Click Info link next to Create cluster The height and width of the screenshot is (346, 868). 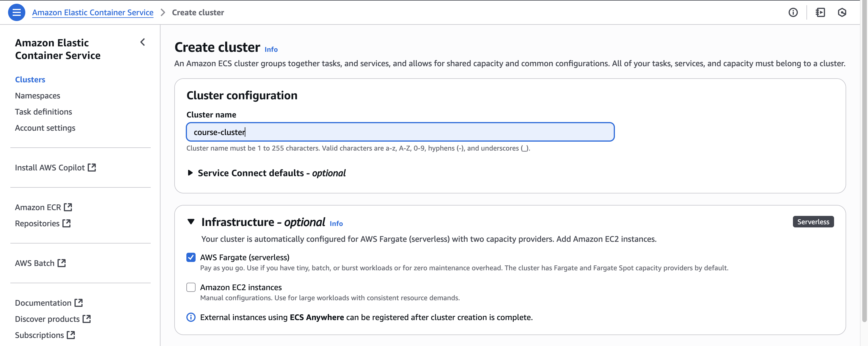pos(271,49)
